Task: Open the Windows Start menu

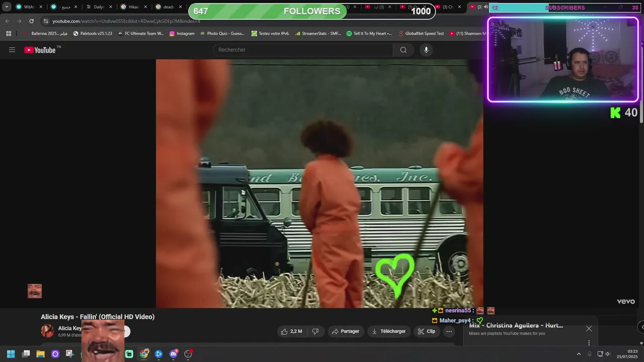Action: [x=11, y=354]
